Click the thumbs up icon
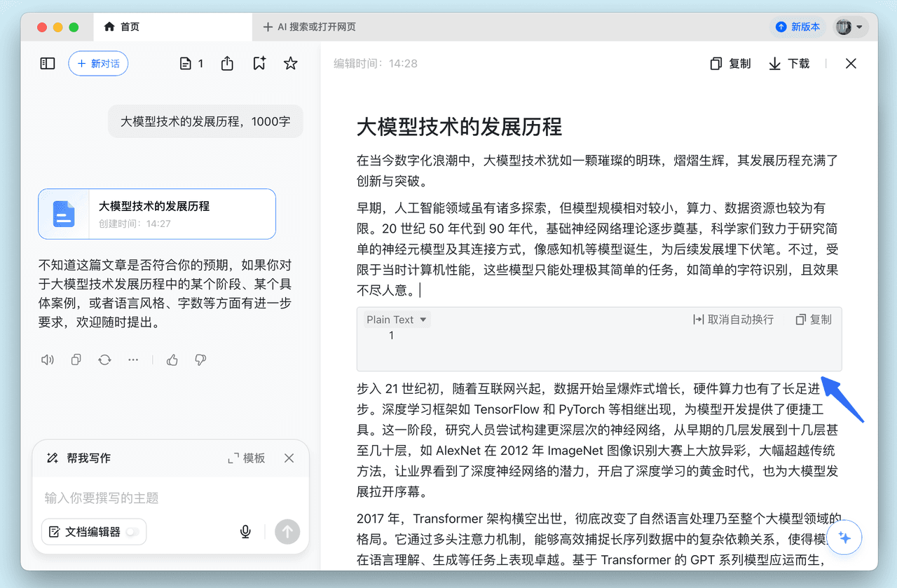The image size is (897, 588). [x=172, y=360]
